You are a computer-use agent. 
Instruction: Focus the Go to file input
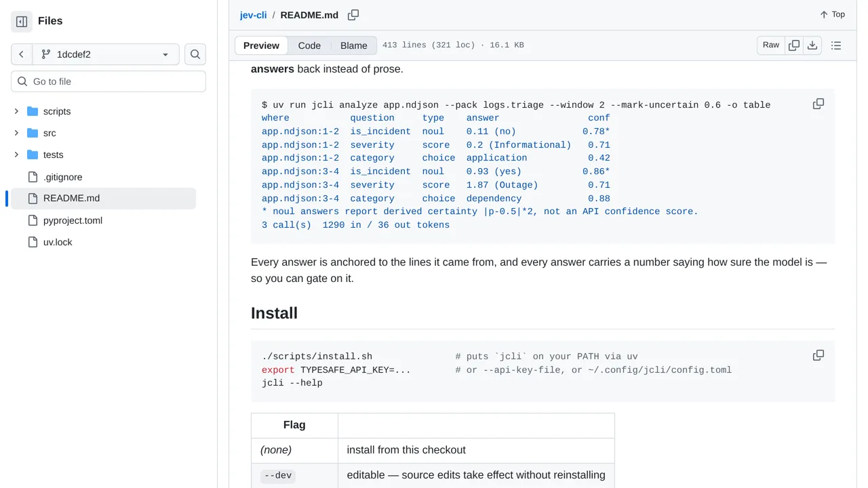coord(108,81)
